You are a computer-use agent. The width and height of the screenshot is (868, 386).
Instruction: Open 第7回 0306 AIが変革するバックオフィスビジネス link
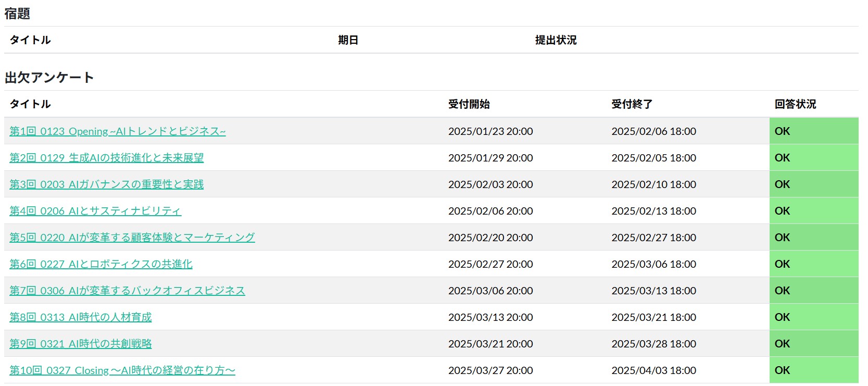(x=127, y=291)
